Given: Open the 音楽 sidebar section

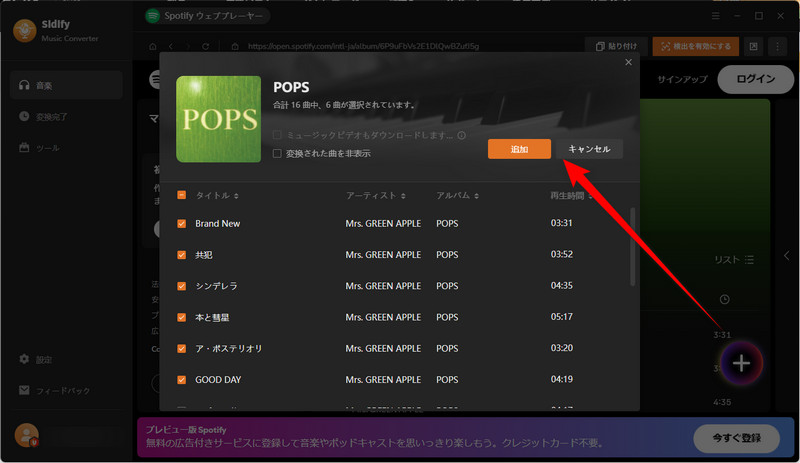Looking at the screenshot, I should [x=66, y=85].
